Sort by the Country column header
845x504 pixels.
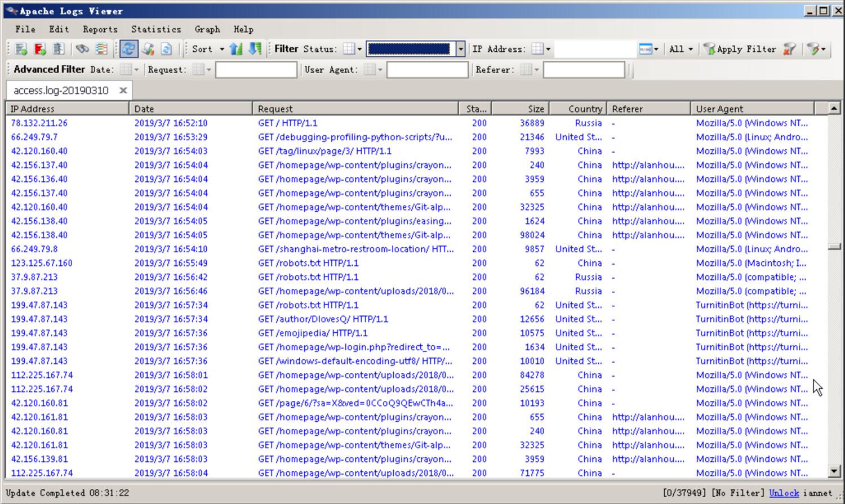578,109
